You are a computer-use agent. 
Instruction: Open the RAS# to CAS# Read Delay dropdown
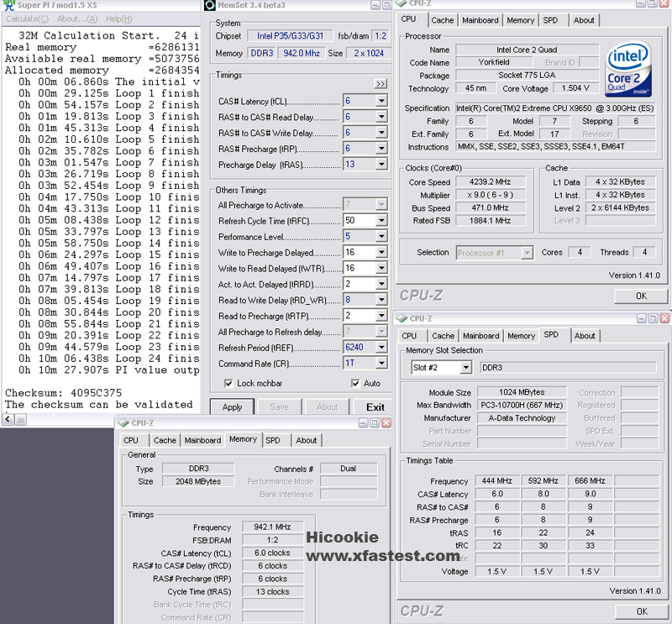click(381, 117)
